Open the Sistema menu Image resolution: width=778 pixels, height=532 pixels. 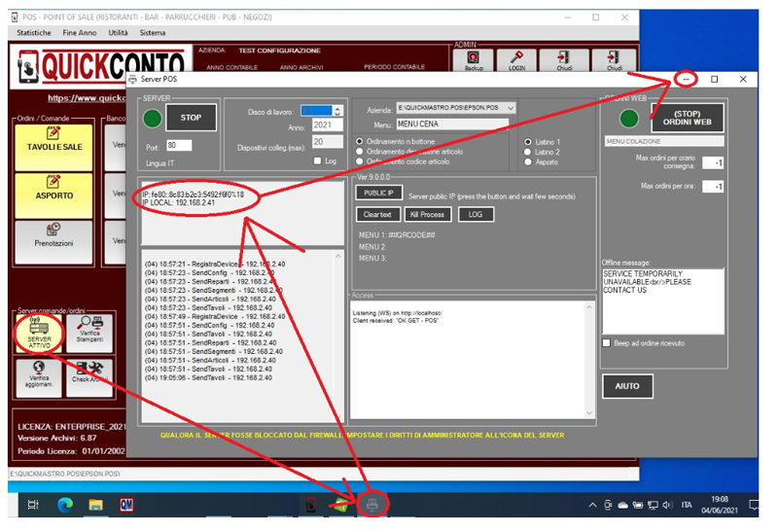[x=153, y=33]
